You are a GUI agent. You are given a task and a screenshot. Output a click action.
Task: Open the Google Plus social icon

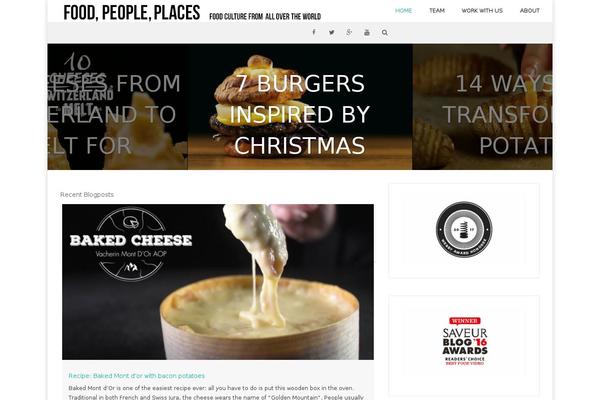click(349, 32)
